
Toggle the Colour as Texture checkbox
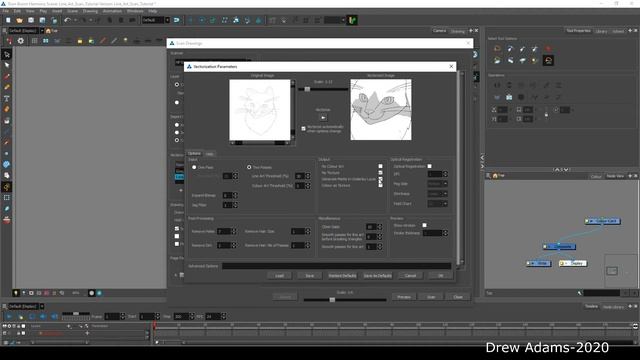(x=380, y=185)
